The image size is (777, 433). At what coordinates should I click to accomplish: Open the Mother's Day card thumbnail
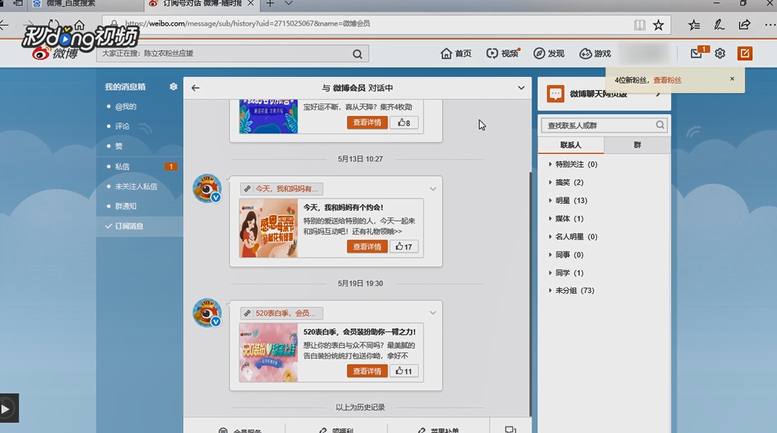pos(269,228)
